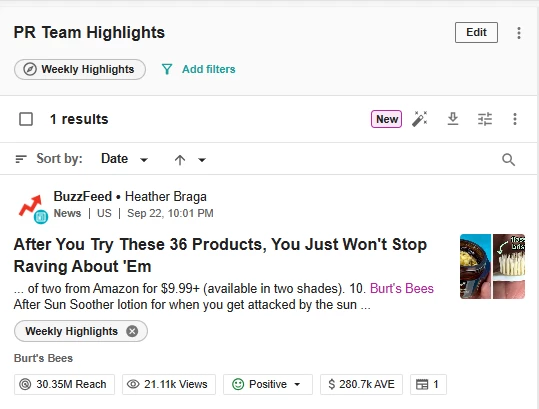Open the magic wand AI tool
This screenshot has width=539, height=409.
[420, 119]
